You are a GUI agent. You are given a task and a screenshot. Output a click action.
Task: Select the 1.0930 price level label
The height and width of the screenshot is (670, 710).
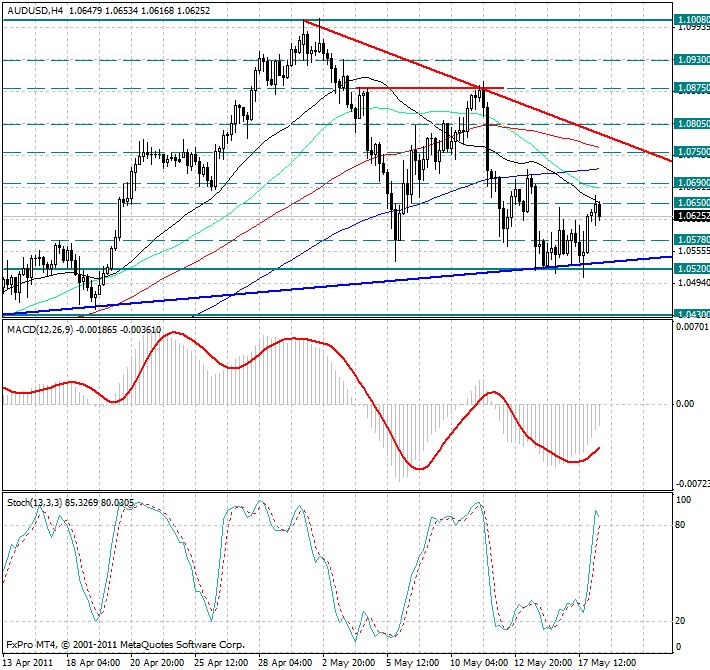point(692,60)
